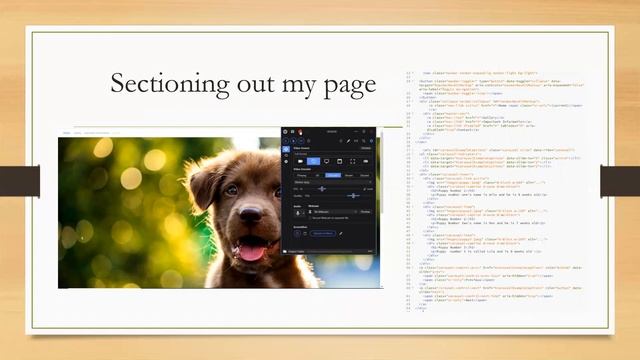Open the encoder preset dropdown below the tabs
This screenshot has height=360, width=640.
[333, 182]
